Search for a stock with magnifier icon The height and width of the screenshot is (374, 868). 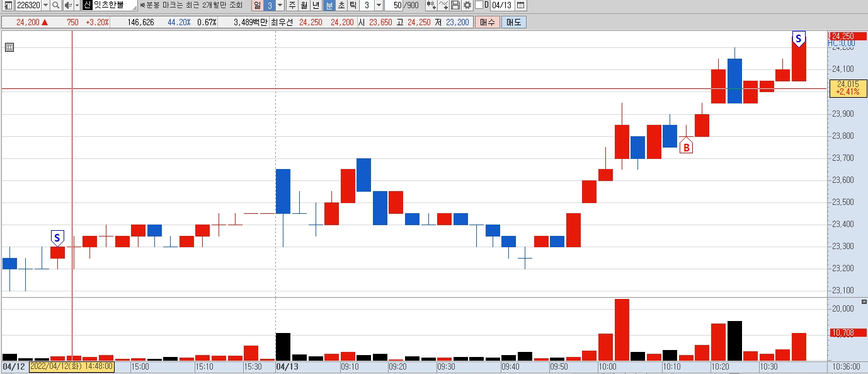55,5
